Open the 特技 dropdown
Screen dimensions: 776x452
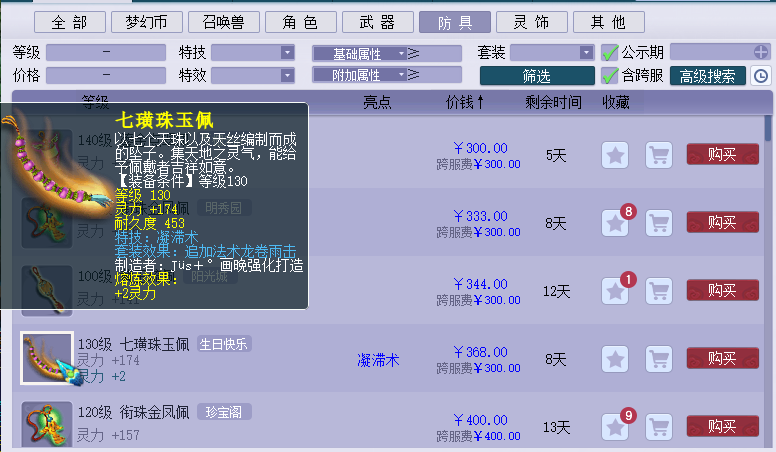coord(287,52)
